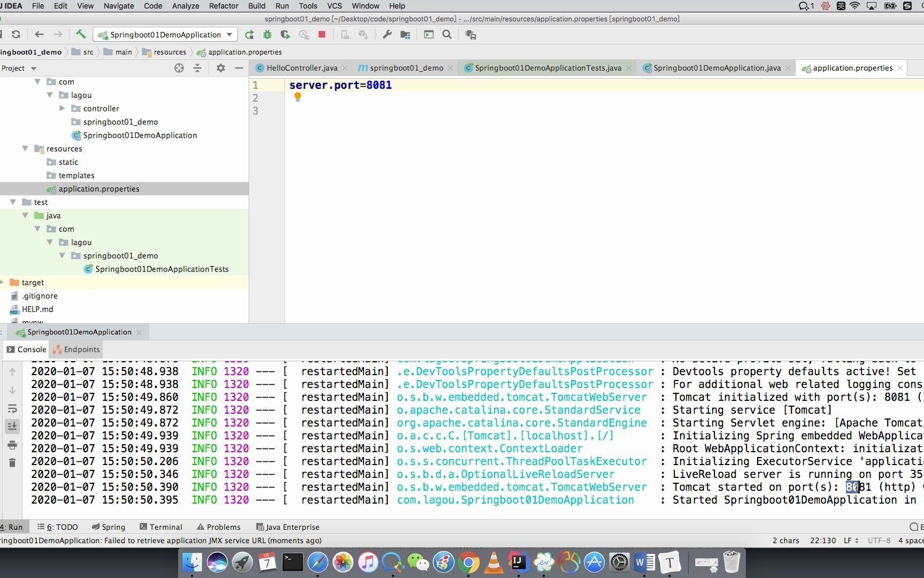
Task: Navigate back with the left arrow
Action: point(39,34)
